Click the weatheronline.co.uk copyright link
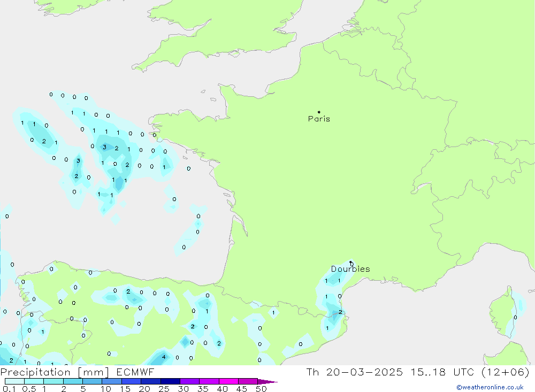This screenshot has width=535, height=392. pyautogui.click(x=490, y=387)
